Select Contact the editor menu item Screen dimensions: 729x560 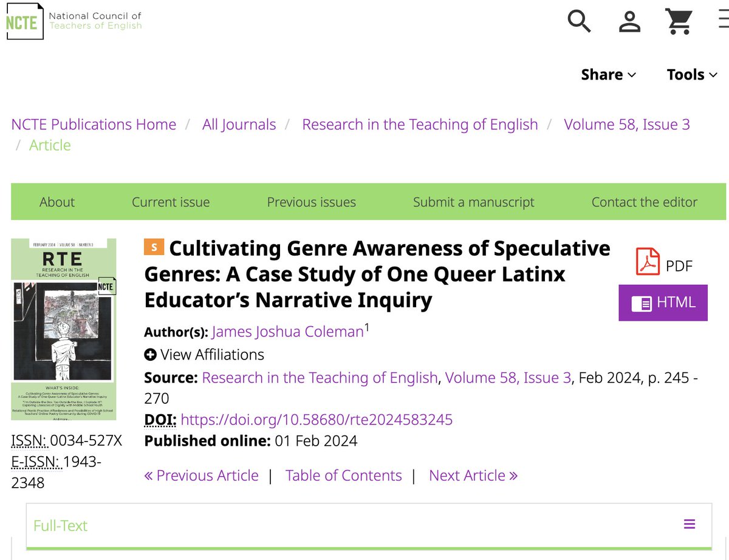click(x=645, y=202)
